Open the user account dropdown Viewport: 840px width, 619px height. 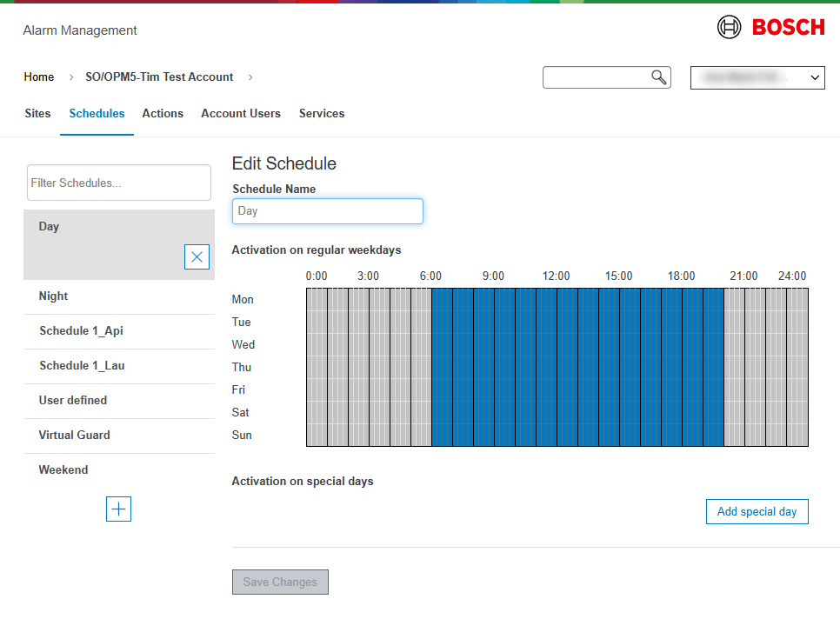coord(757,77)
